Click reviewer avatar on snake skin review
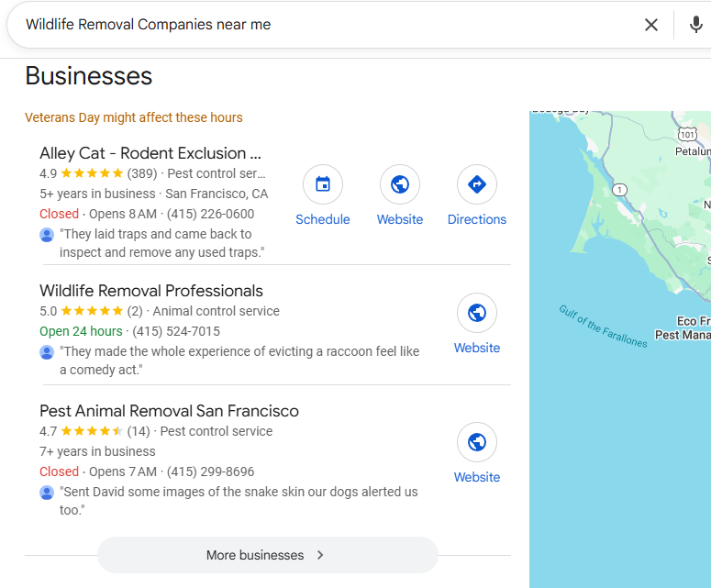This screenshot has height=588, width=711. point(47,493)
